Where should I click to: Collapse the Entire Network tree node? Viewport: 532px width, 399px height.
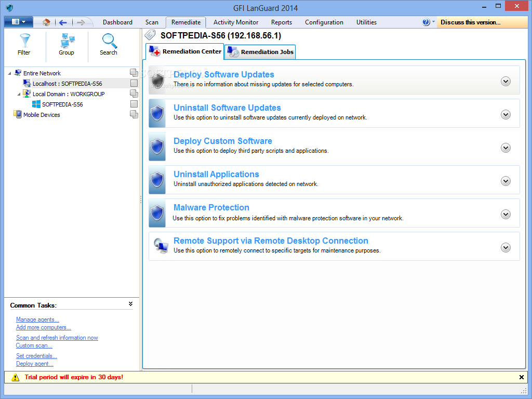point(9,73)
